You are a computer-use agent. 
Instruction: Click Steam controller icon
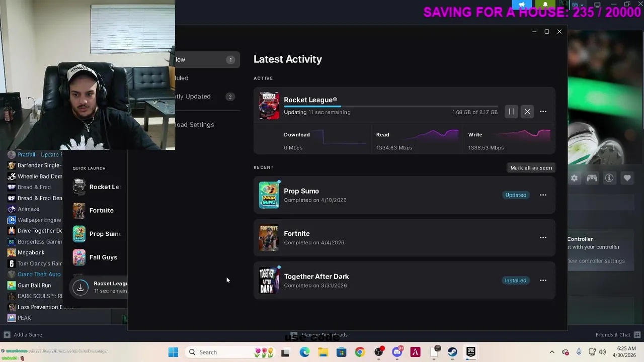(592, 178)
